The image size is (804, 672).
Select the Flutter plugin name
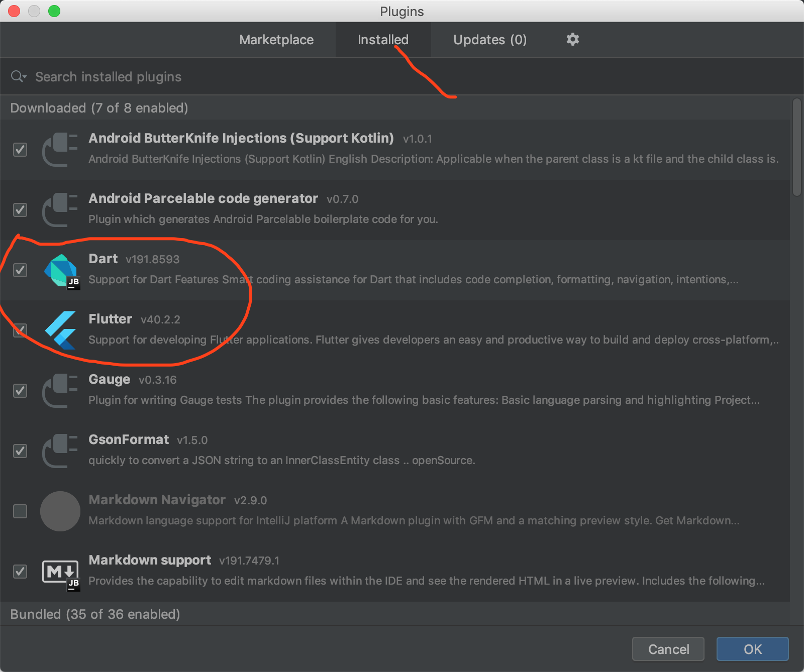(111, 319)
